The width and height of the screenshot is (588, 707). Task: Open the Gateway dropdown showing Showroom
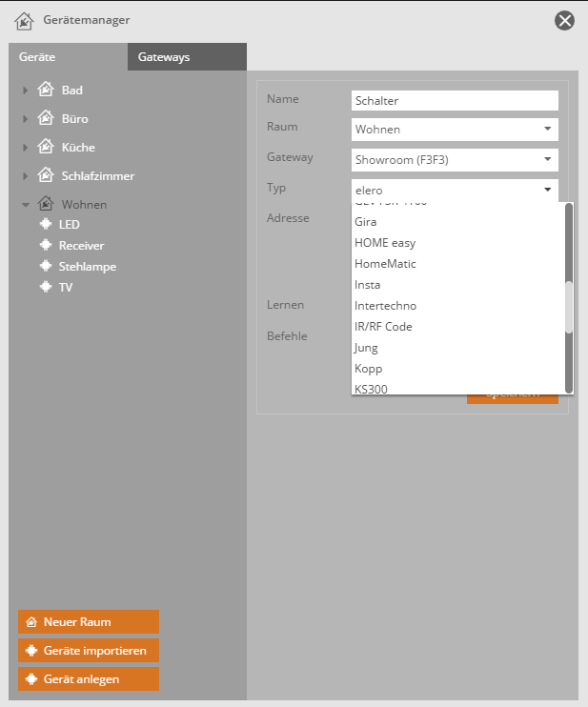(454, 160)
